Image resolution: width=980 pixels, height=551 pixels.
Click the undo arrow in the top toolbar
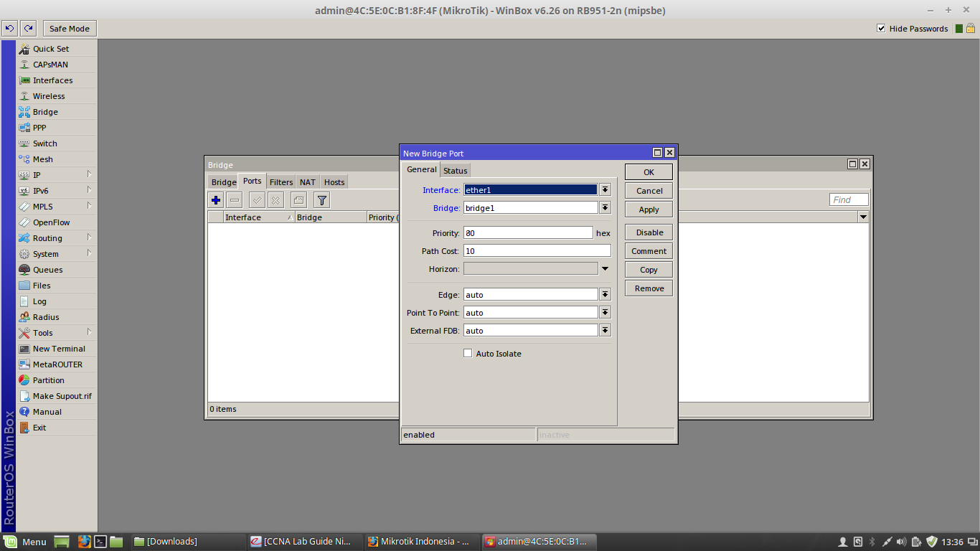[x=9, y=27]
